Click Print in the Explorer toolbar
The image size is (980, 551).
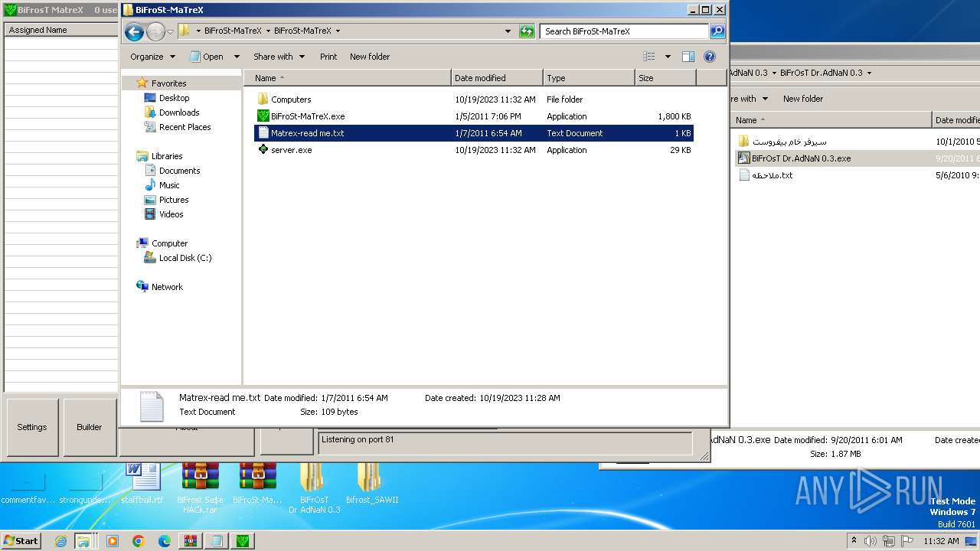pos(328,57)
